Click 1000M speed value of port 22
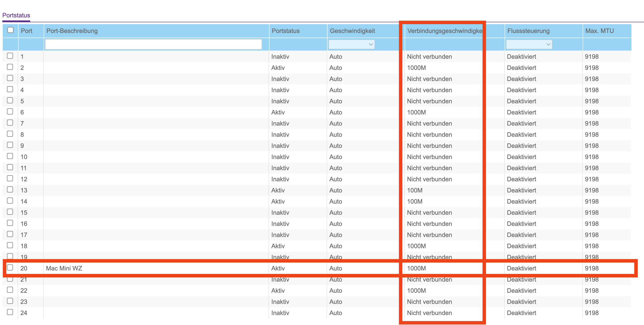Viewport: 644px width, 325px height. [416, 290]
